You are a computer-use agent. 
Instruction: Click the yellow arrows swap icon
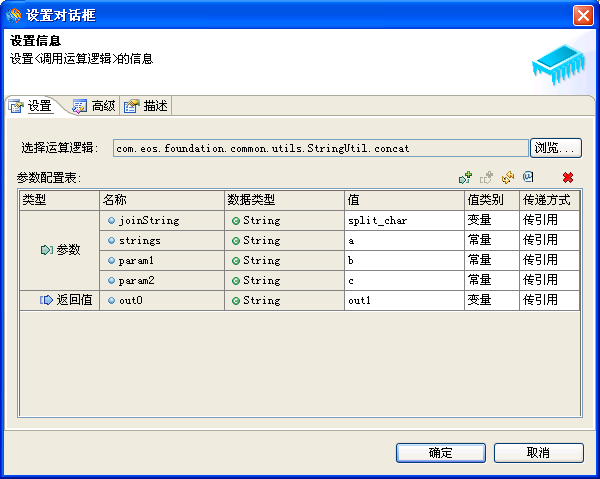(x=508, y=177)
